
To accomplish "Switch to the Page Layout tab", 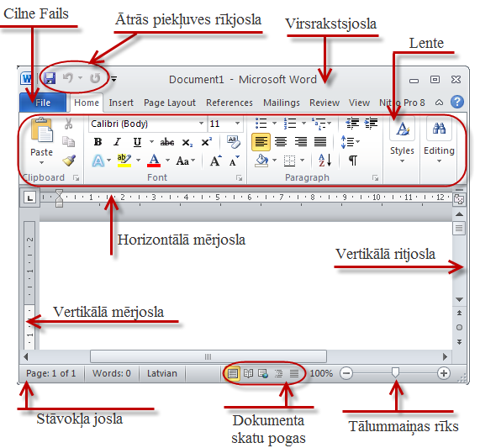I will coord(170,103).
